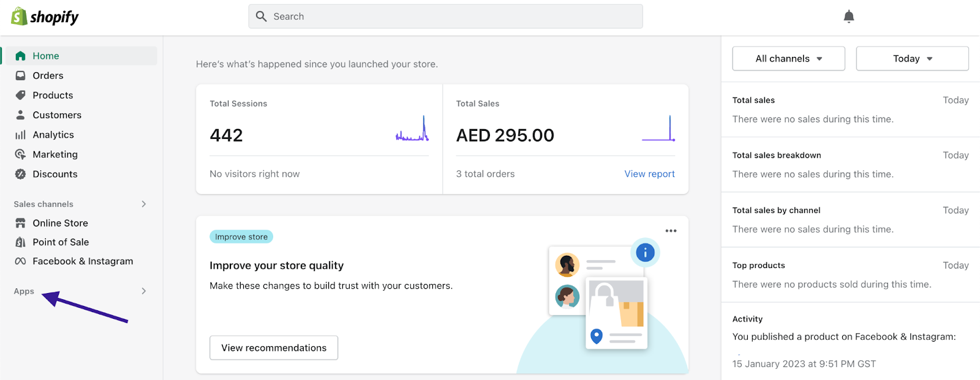
Task: Open Facebook & Instagram channel
Action: 83,261
